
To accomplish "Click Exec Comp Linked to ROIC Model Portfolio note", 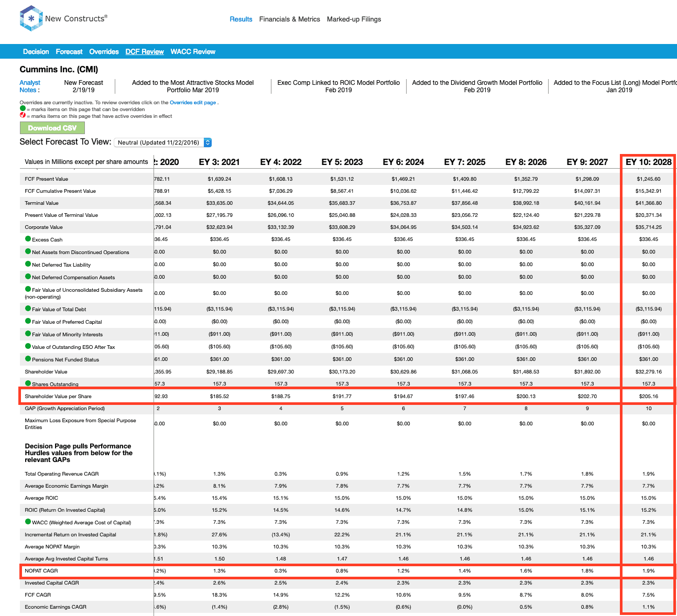I will [x=339, y=86].
